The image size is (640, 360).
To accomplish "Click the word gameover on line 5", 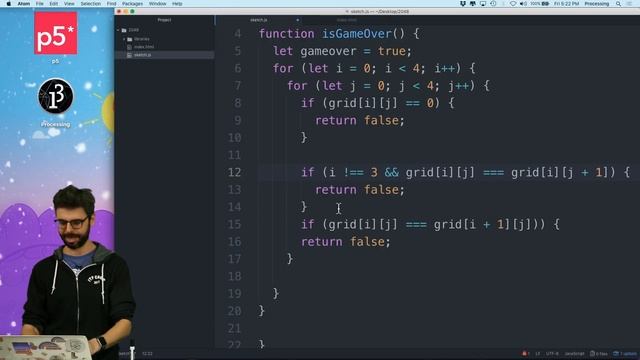I will 328,51.
